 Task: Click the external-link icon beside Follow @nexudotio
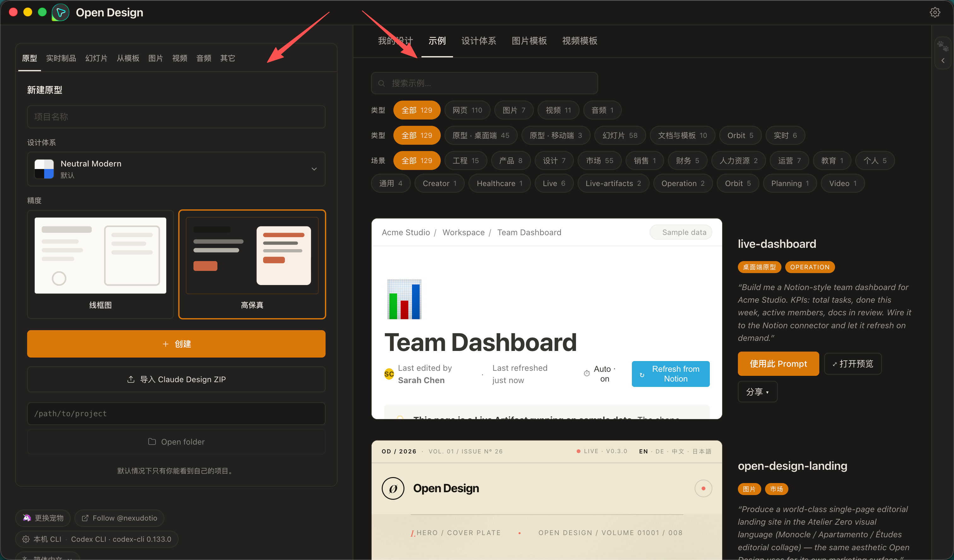coord(85,518)
